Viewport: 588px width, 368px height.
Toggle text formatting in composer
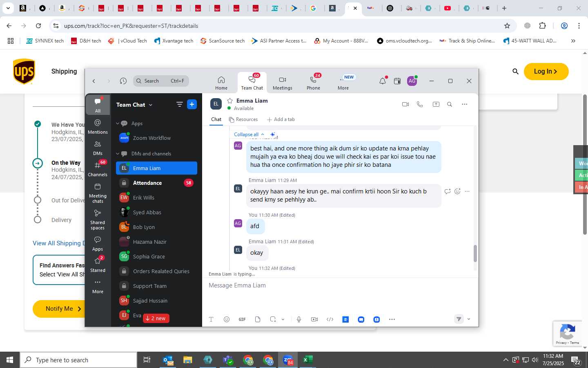pos(211,319)
